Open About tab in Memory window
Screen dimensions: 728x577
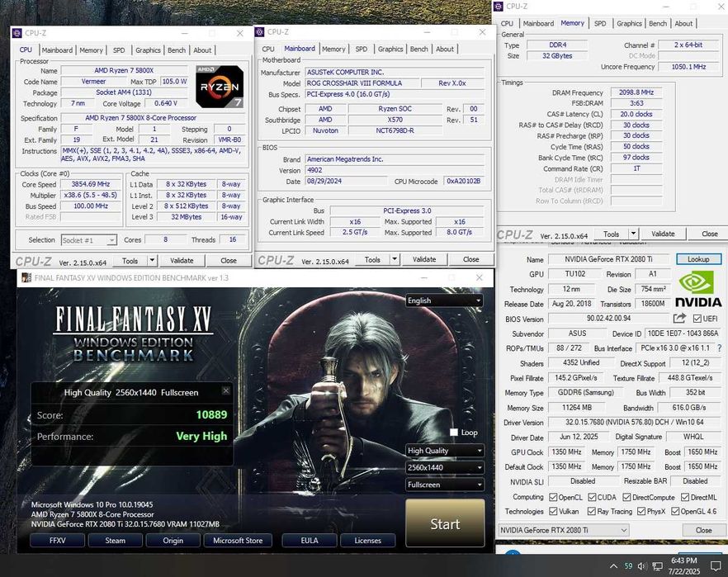[683, 23]
